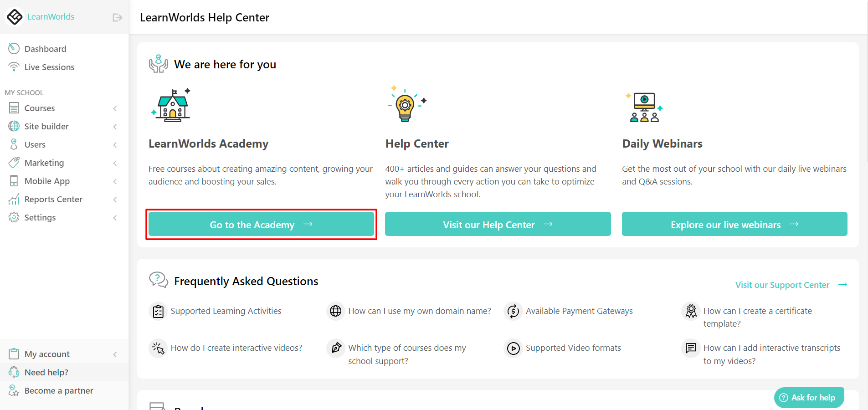Click the Ask for help button

point(809,397)
